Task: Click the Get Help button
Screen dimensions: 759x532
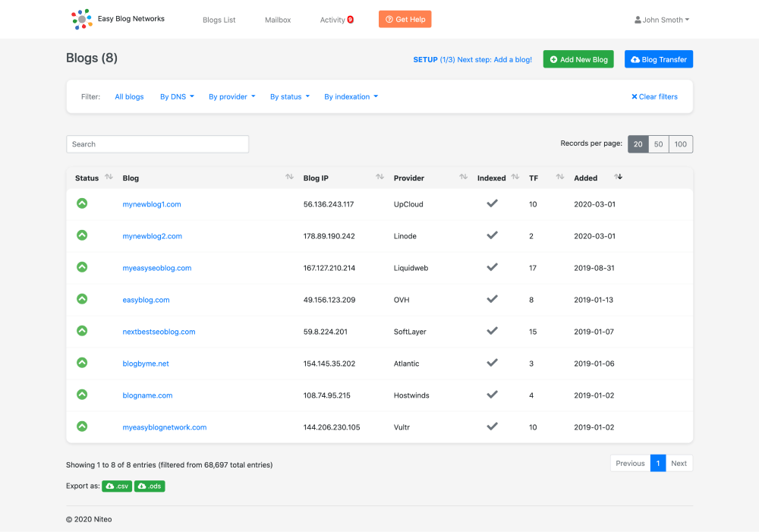Action: point(405,20)
